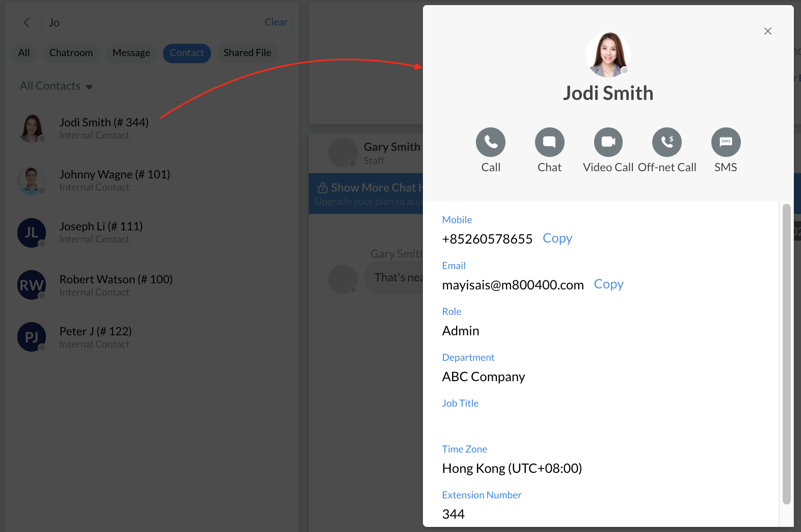801x532 pixels.
Task: Click Gary Smith Staff chat header
Action: tap(366, 153)
